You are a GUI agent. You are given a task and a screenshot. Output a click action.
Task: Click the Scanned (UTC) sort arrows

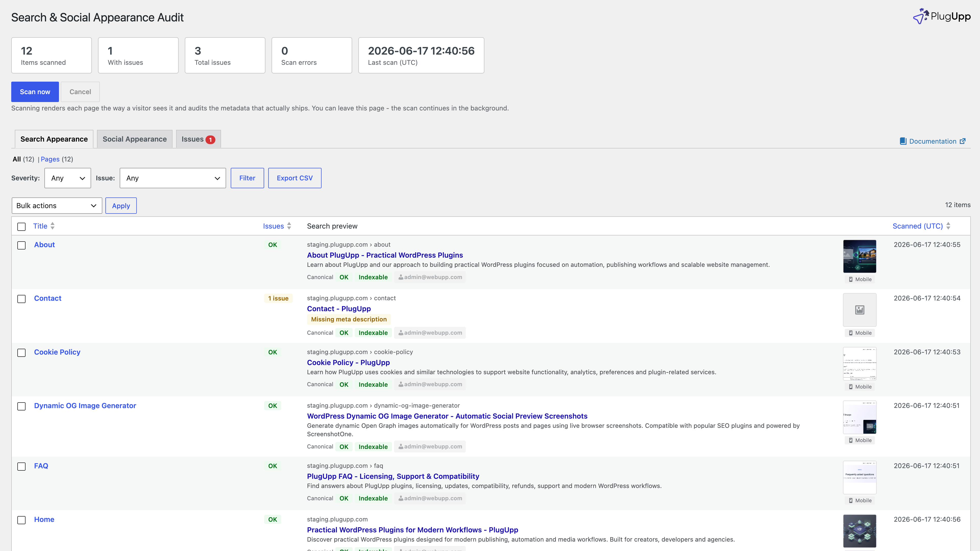point(948,226)
